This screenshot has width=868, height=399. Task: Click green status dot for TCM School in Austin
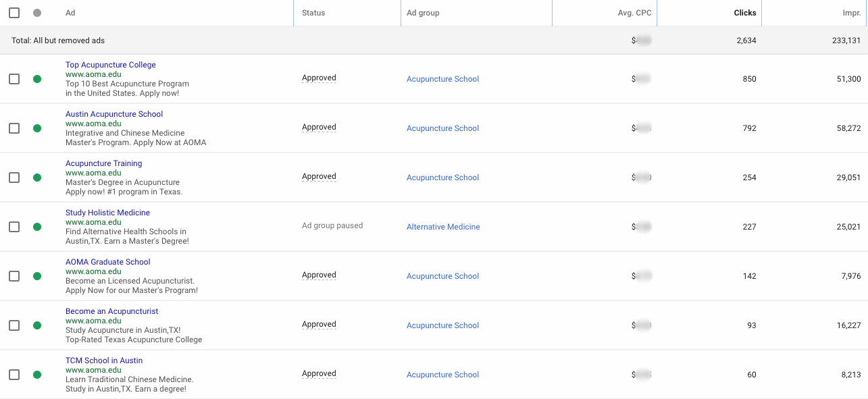pyautogui.click(x=37, y=375)
